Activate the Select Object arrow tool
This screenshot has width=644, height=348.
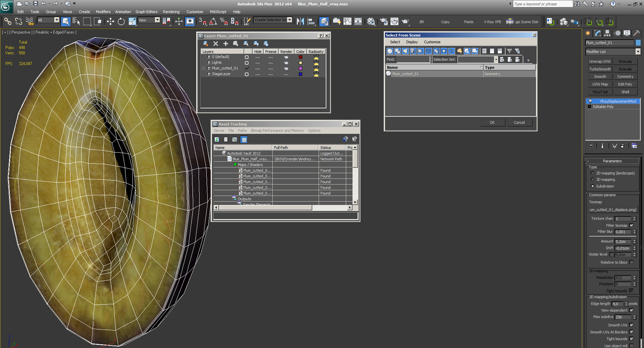[66, 21]
